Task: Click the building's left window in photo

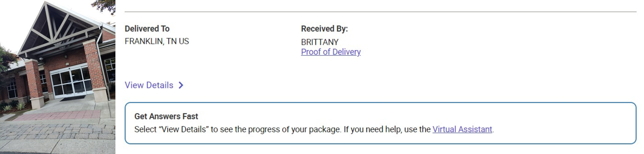Action: (12, 89)
